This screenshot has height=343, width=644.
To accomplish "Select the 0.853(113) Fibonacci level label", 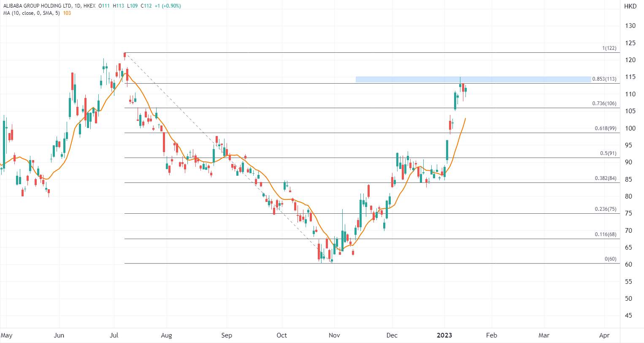I will (x=604, y=79).
